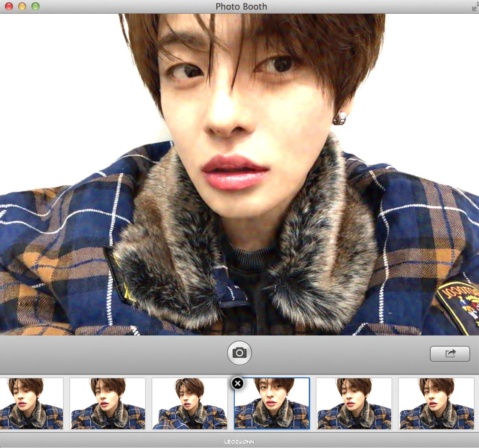479x448 pixels.
Task: Select the last thumbnail in the photo strip
Action: [x=436, y=403]
